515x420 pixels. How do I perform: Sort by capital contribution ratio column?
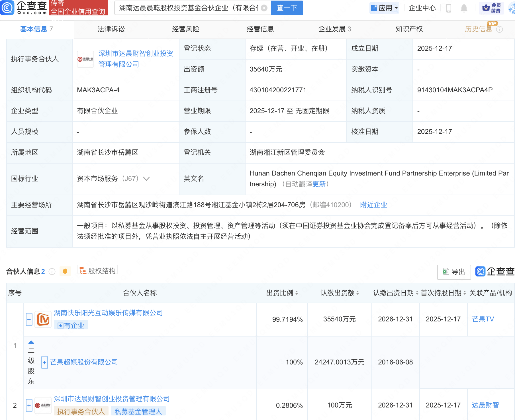(282, 293)
